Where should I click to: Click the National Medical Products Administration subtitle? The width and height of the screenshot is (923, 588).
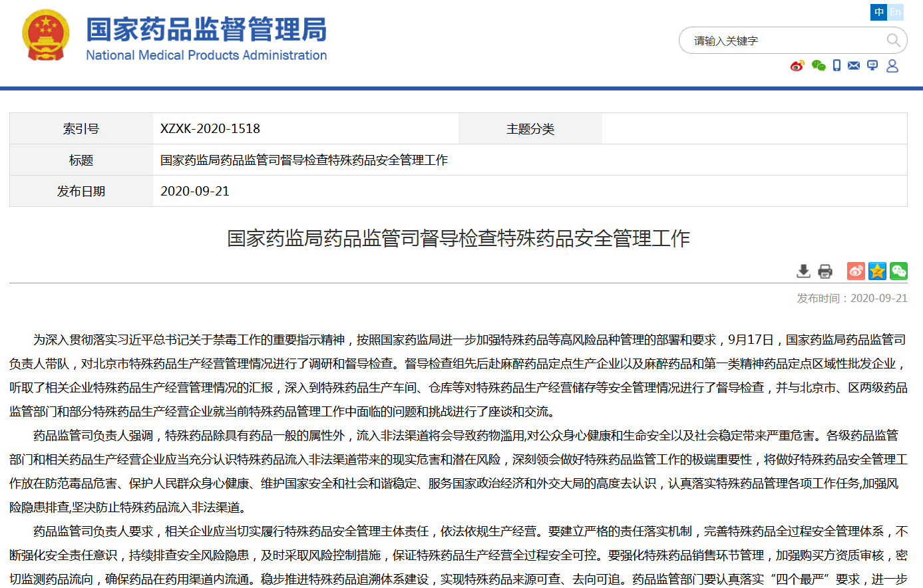[x=206, y=55]
